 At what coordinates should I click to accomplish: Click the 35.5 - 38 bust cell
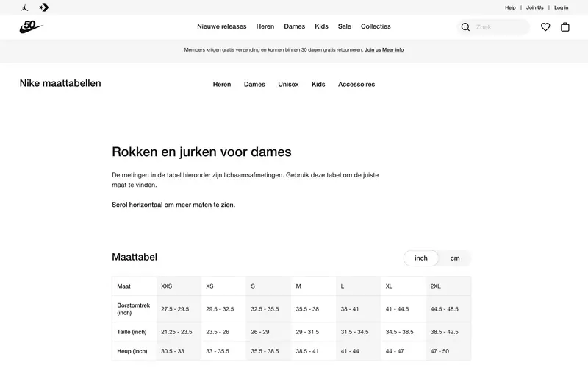(314, 309)
